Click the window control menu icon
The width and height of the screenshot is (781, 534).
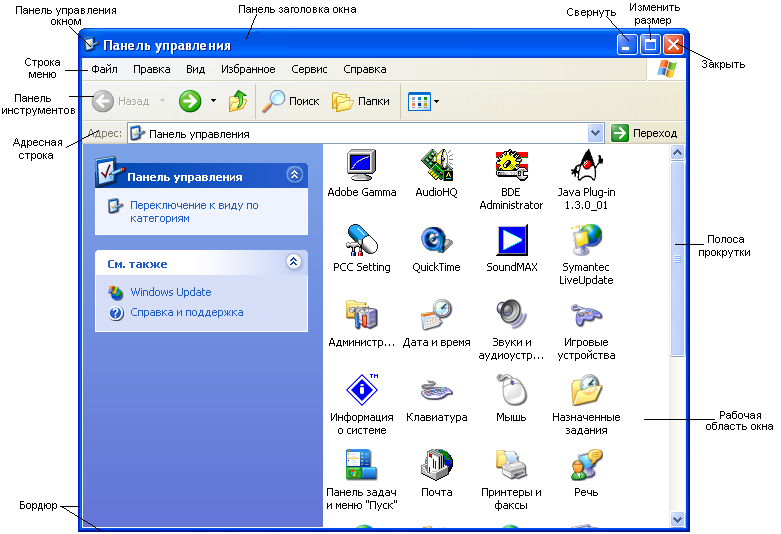coord(90,44)
